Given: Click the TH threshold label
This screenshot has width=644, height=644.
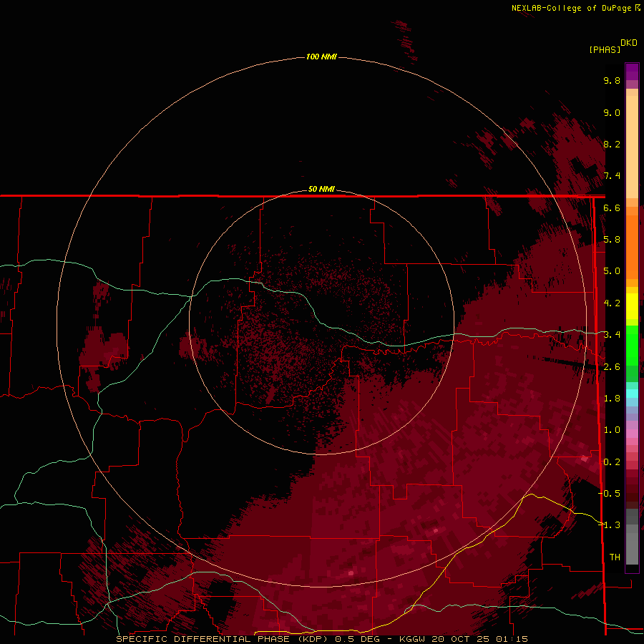Looking at the screenshot, I should pyautogui.click(x=615, y=557).
